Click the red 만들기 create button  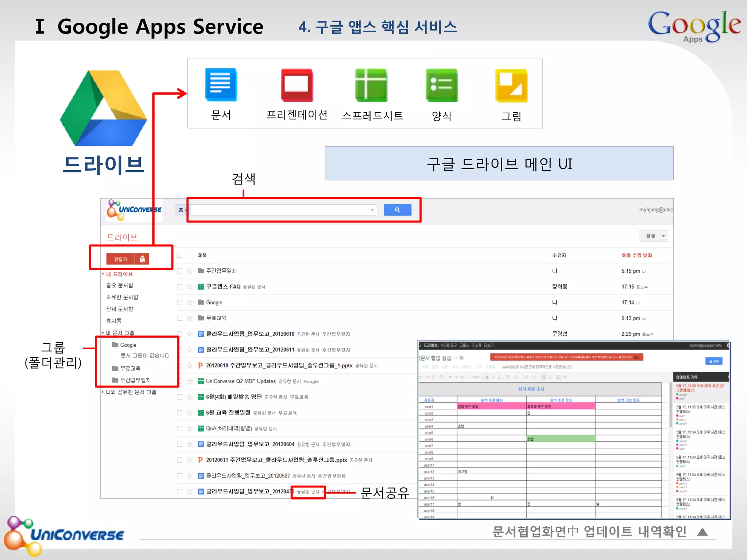[x=120, y=259]
